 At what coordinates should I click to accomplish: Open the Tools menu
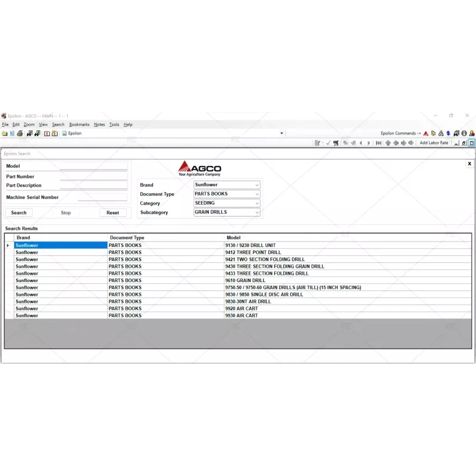click(x=114, y=124)
